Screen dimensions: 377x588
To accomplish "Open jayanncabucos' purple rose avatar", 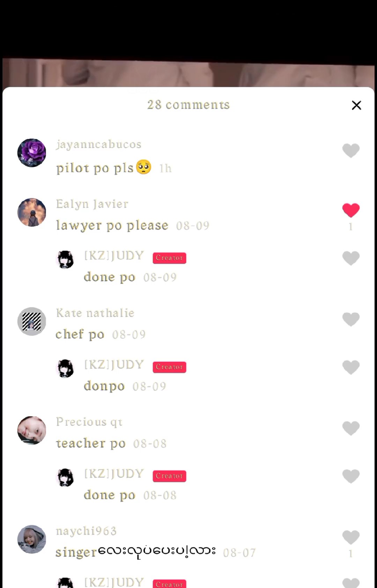I will 32,153.
